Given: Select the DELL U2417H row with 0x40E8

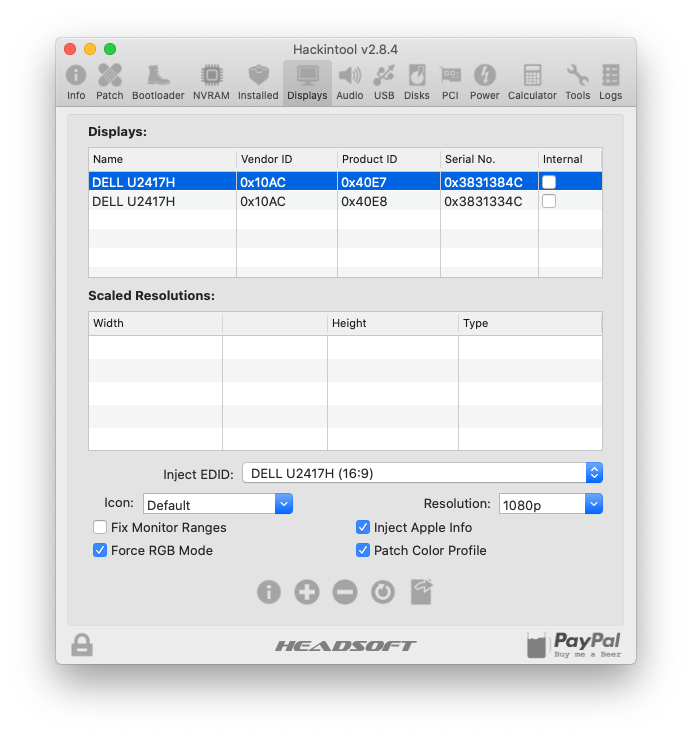Looking at the screenshot, I should (345, 201).
